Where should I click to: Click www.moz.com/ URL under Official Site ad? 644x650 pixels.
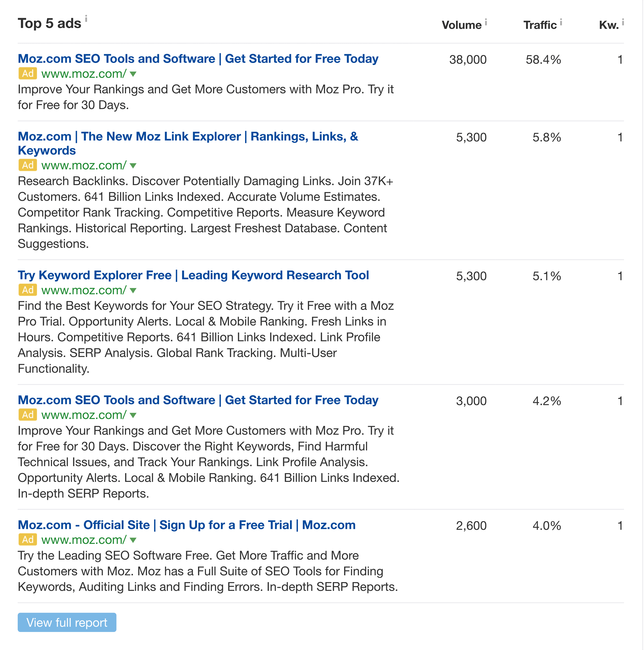pos(84,540)
